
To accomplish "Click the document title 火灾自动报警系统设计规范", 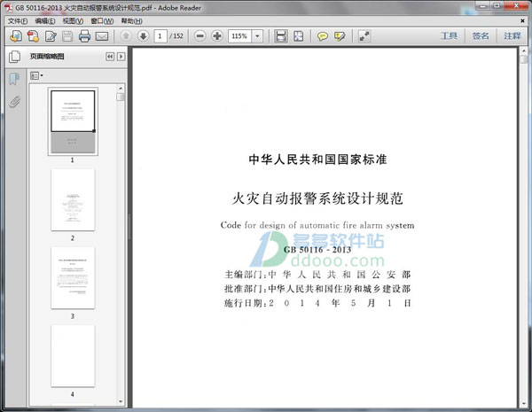I will 317,198.
